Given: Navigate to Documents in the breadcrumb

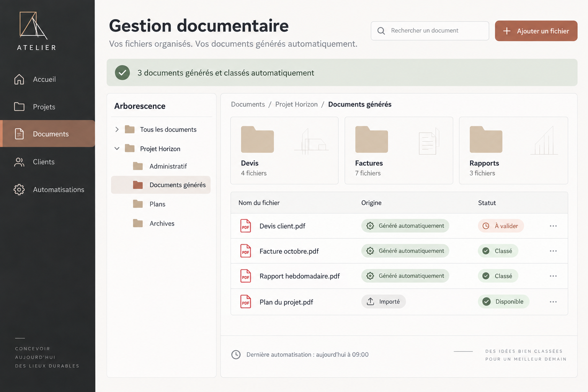Looking at the screenshot, I should [x=248, y=105].
